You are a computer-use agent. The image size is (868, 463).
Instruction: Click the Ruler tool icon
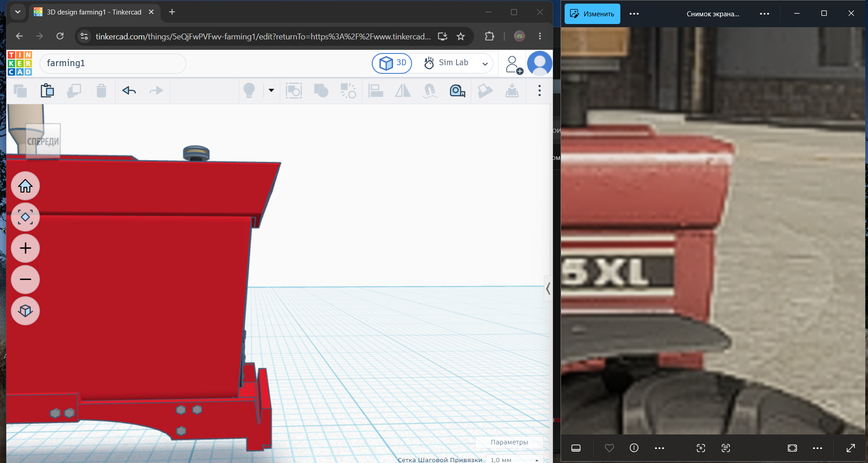[457, 91]
